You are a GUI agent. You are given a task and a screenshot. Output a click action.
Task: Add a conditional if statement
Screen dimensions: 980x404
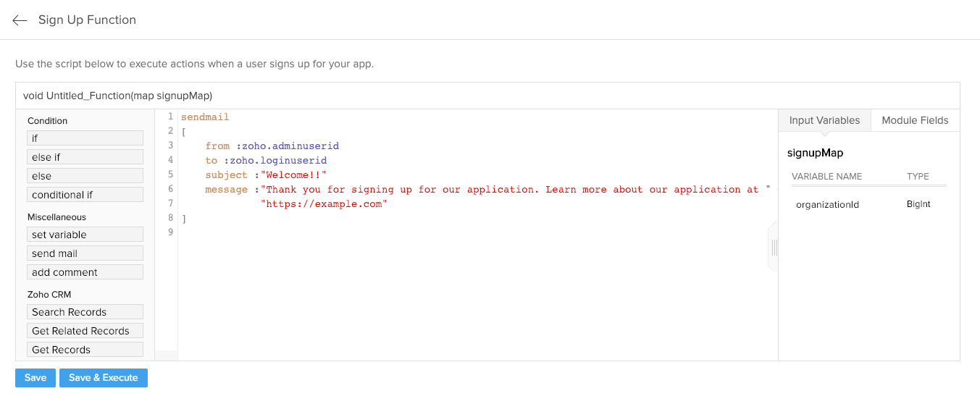(x=85, y=195)
